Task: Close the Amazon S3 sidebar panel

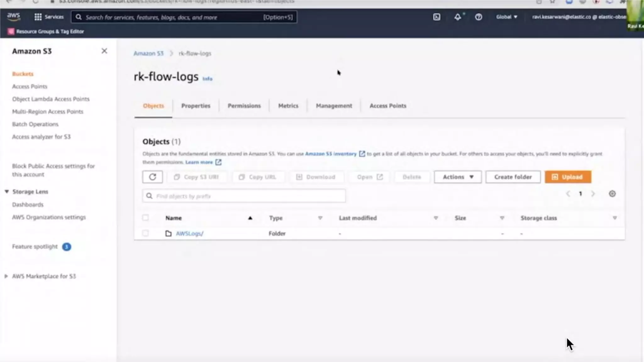Action: [104, 51]
